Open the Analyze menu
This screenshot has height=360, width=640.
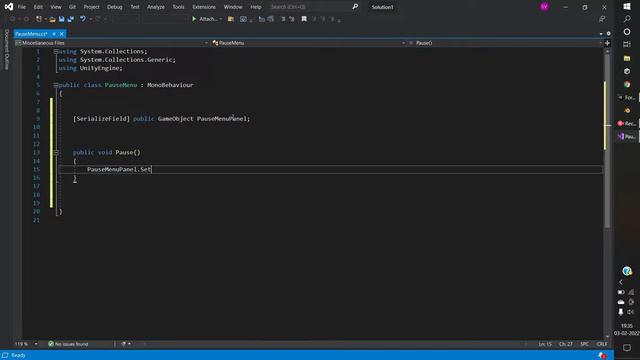(x=156, y=7)
